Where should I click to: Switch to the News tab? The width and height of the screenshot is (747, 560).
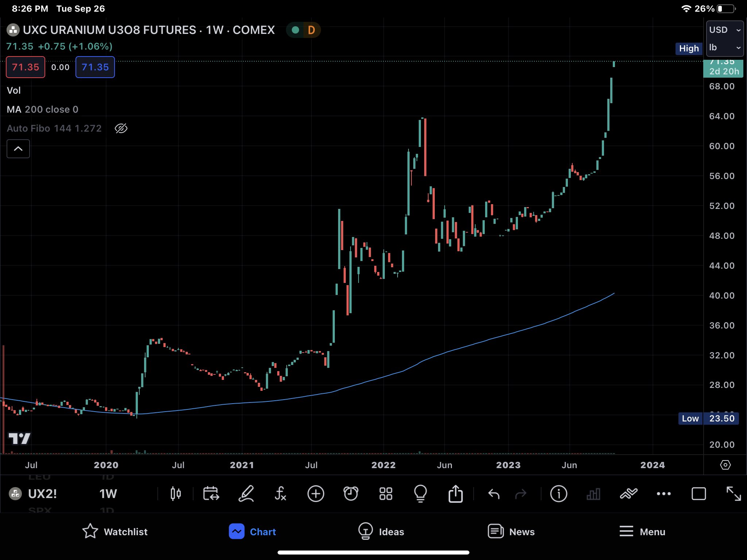(x=511, y=532)
